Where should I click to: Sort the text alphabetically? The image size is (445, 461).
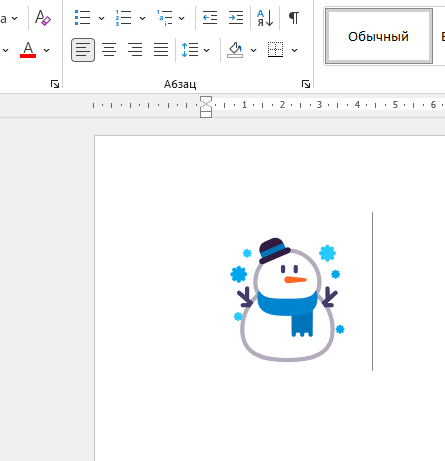(265, 18)
